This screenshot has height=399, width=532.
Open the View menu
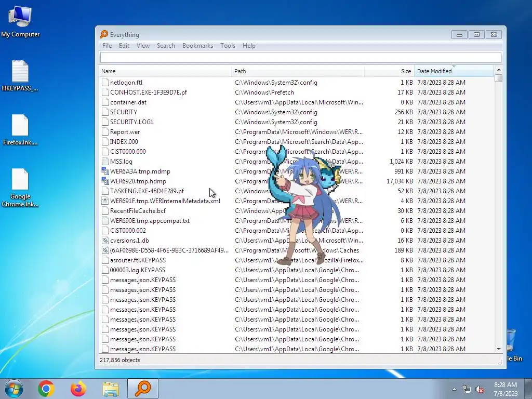pos(143,46)
